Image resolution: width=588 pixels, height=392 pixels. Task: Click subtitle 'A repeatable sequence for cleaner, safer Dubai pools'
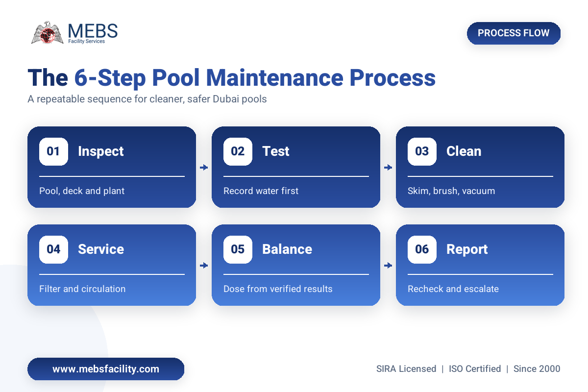pos(147,98)
